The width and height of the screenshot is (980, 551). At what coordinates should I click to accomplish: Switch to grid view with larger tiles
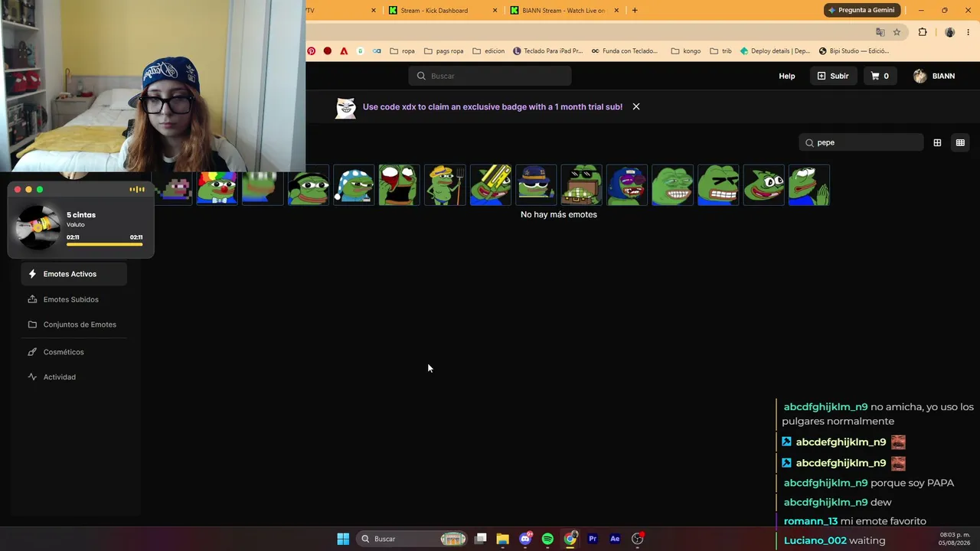(x=937, y=142)
